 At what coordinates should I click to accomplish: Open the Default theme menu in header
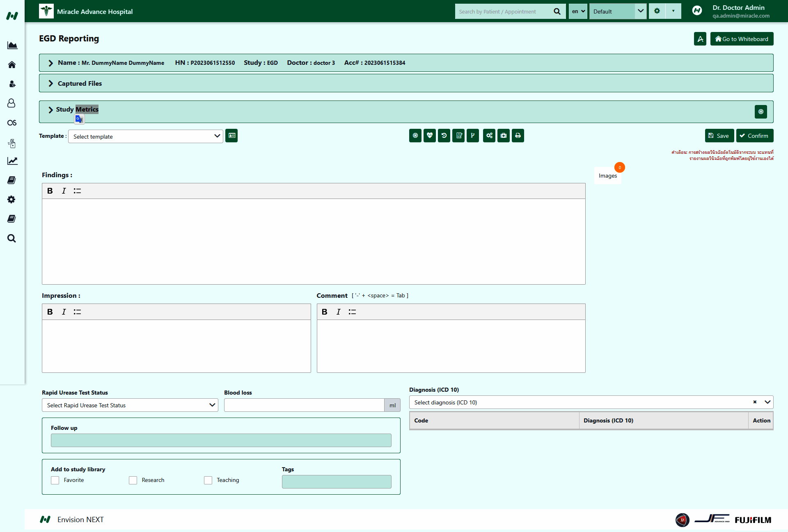[618, 11]
